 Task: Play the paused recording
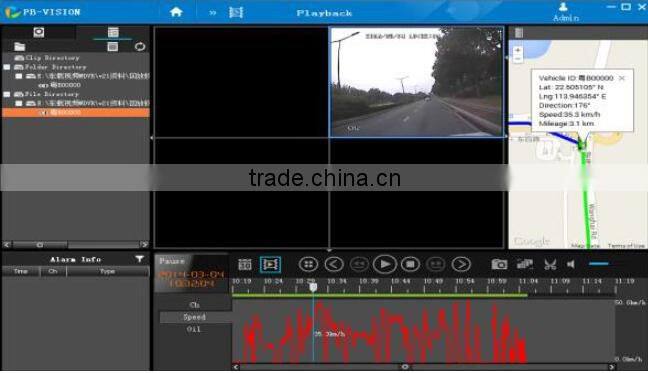385,264
